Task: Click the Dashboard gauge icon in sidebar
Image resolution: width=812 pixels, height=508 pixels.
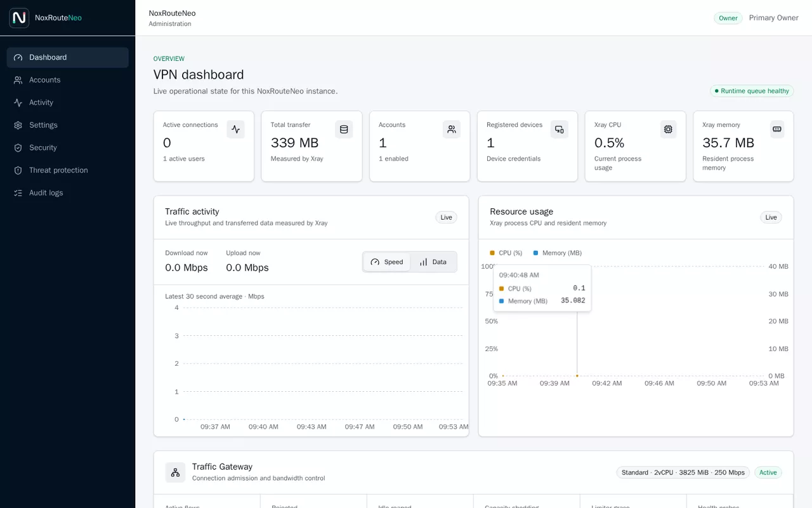Action: tap(18, 57)
